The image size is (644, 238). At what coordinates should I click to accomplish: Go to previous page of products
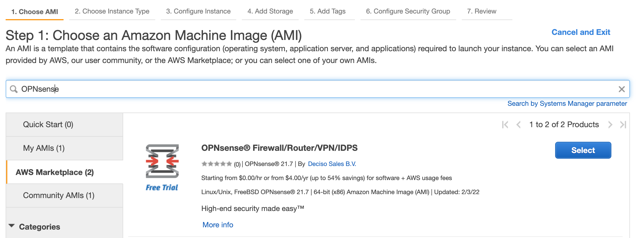point(518,125)
